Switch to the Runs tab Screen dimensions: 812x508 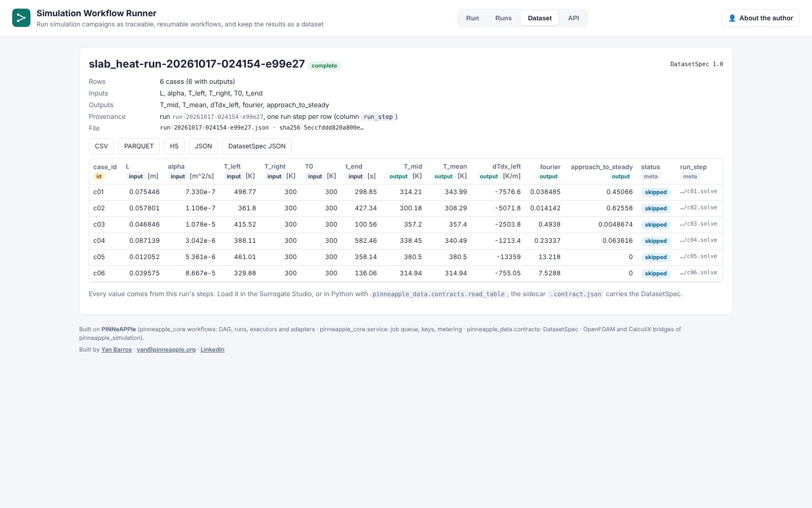click(x=503, y=18)
